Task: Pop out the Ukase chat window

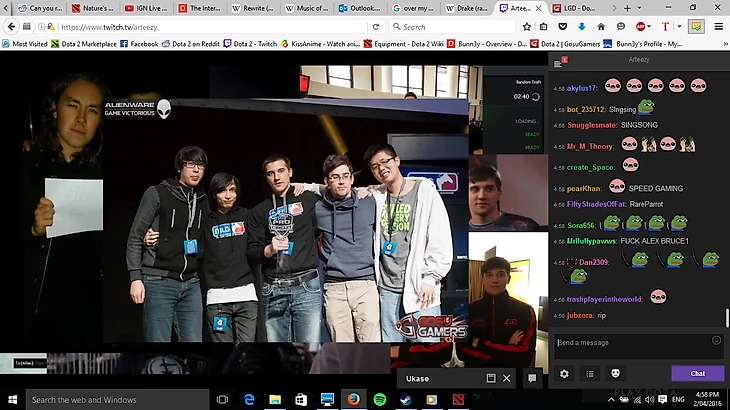Action: click(x=491, y=378)
